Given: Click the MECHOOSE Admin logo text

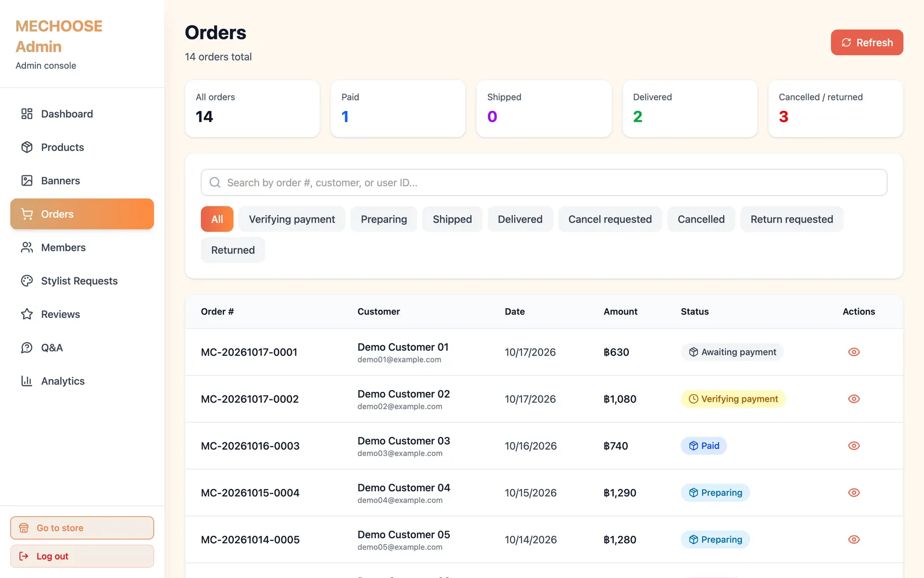Looking at the screenshot, I should click(x=59, y=36).
